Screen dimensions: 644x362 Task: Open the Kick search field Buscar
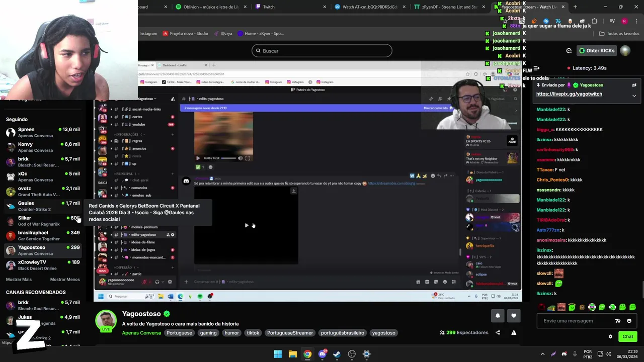click(x=322, y=51)
